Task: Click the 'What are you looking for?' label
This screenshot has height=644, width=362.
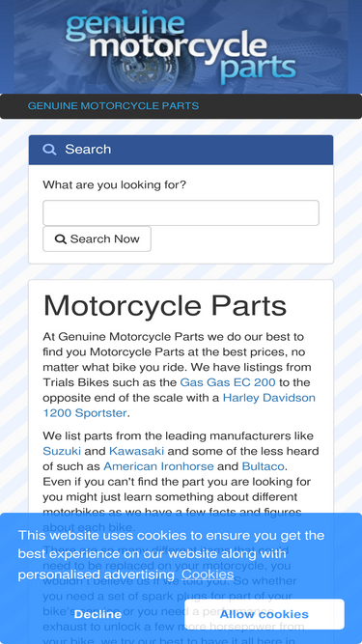Action: click(115, 184)
